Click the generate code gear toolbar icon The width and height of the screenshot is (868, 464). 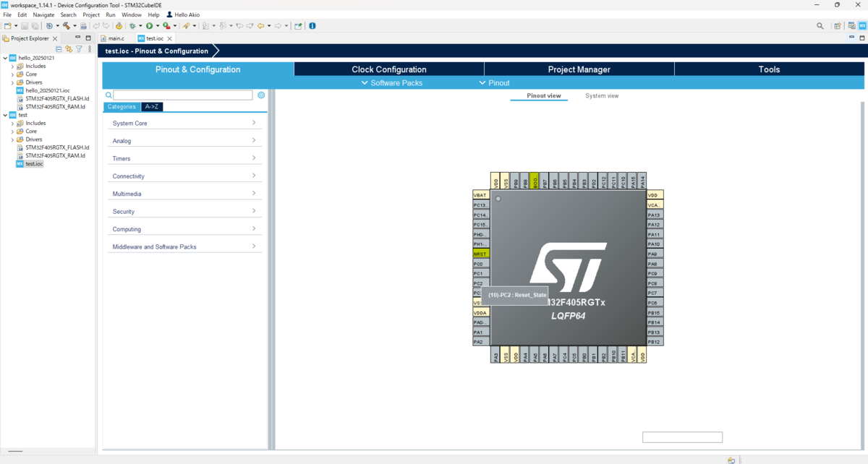point(119,25)
